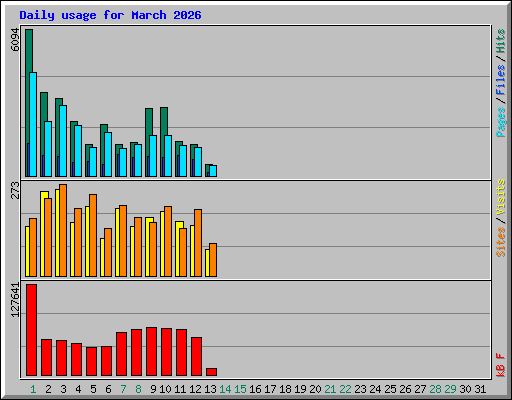
Task: Click the 273 visits axis value
Action: 15,190
